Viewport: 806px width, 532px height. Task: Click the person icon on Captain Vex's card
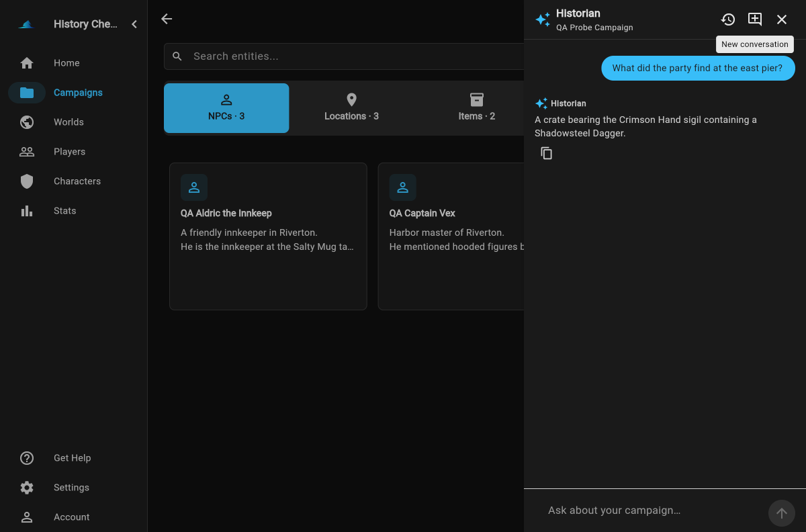(403, 187)
